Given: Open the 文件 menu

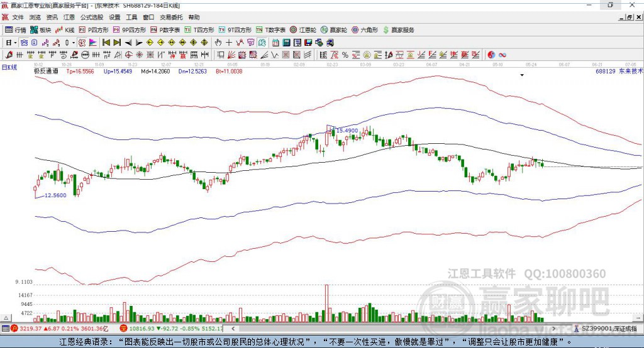Looking at the screenshot, I should pos(18,17).
